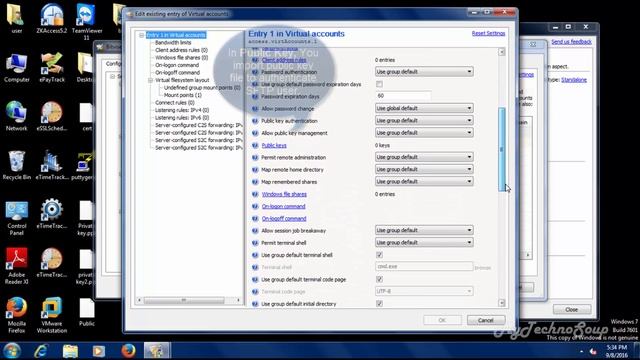Select Windows file shares (0) tree item
The height and width of the screenshot is (360, 640).
[x=182, y=58]
